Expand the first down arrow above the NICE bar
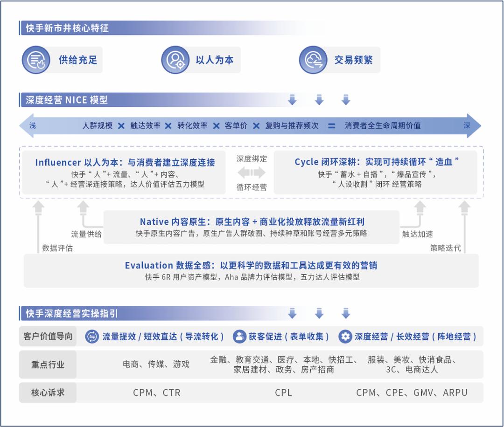Viewport: 504px width, 427px height. 293,99
